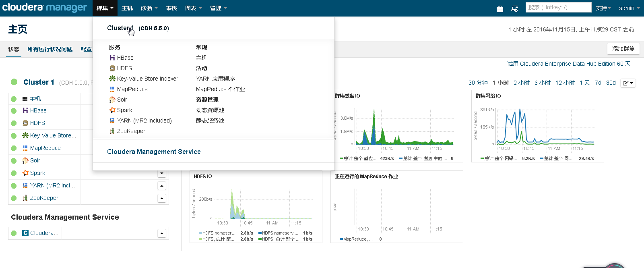Open the 图表 menu in the top bar
This screenshot has width=644, height=268.
(193, 8)
